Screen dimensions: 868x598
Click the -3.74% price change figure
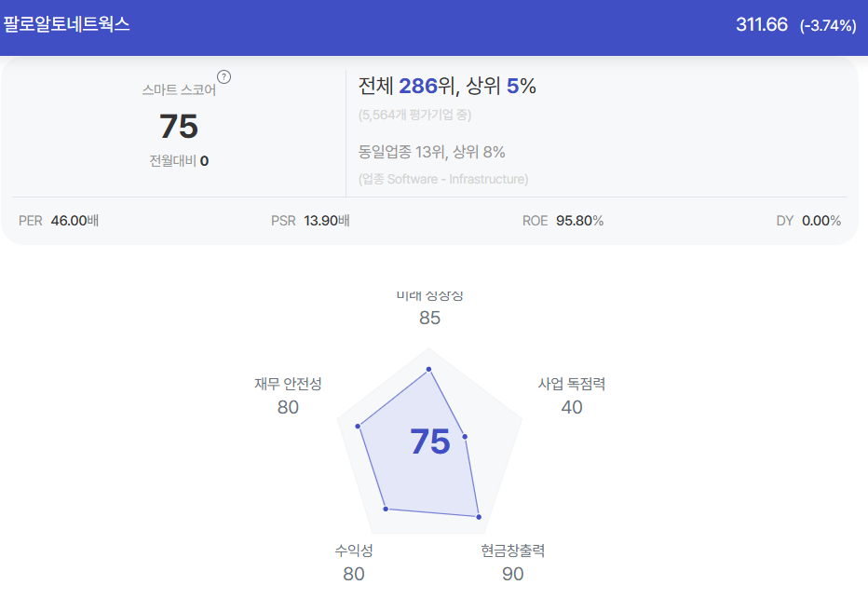pos(828,26)
